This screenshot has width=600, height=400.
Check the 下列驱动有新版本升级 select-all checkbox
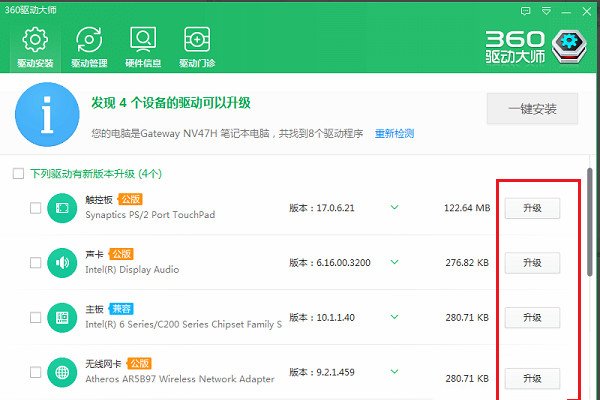[x=17, y=173]
